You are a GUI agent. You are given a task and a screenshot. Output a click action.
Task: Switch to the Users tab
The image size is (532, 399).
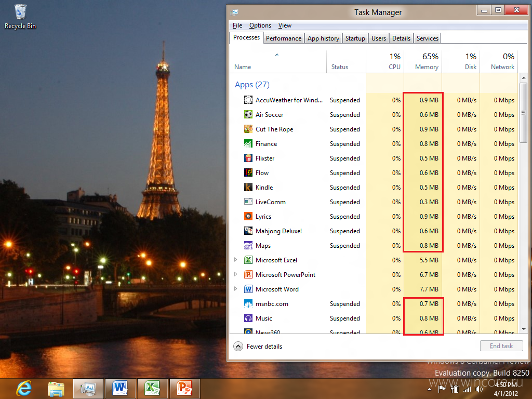[x=379, y=38]
